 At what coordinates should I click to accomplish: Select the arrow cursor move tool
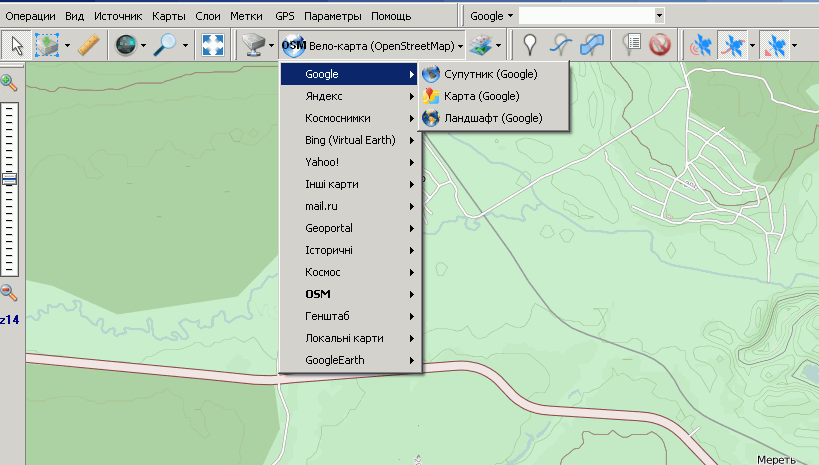coord(17,45)
